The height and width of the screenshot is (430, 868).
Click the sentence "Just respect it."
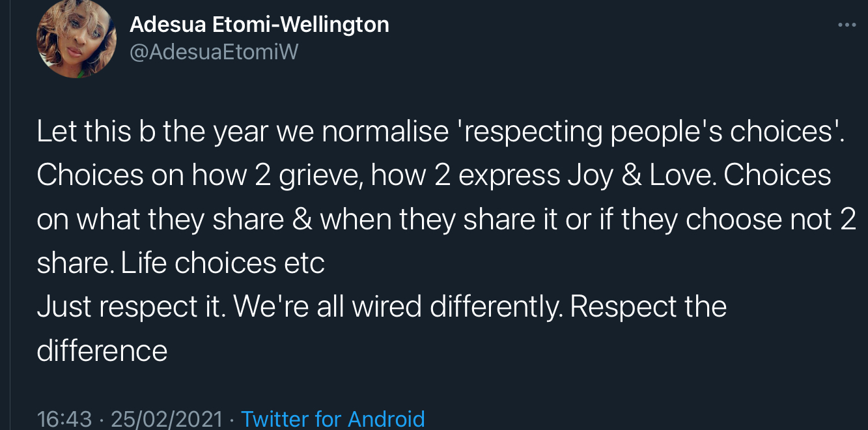pyautogui.click(x=130, y=307)
